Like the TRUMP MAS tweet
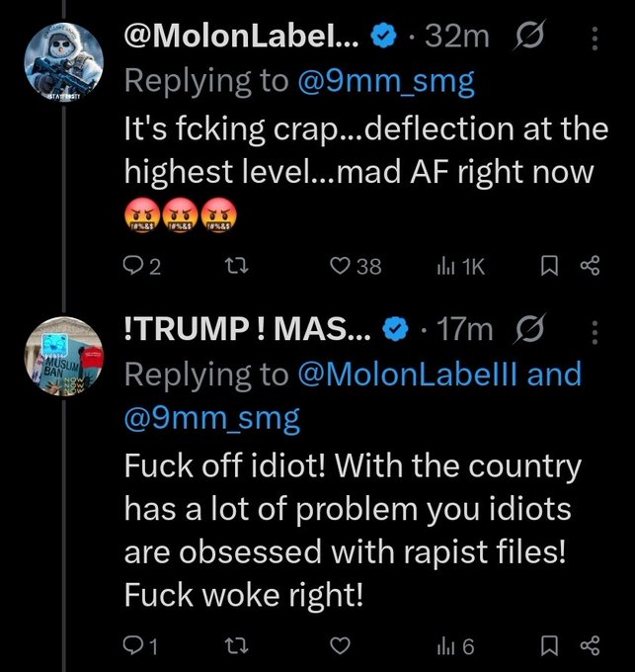Image resolution: width=635 pixels, height=672 pixels. click(342, 646)
